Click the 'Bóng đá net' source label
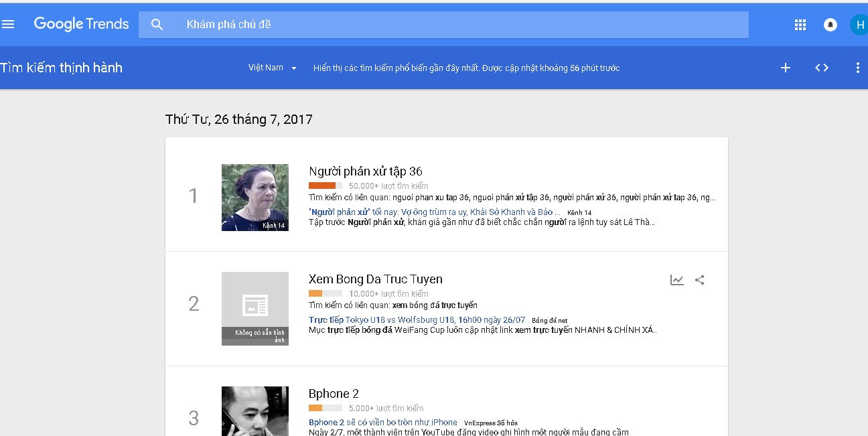 point(549,321)
